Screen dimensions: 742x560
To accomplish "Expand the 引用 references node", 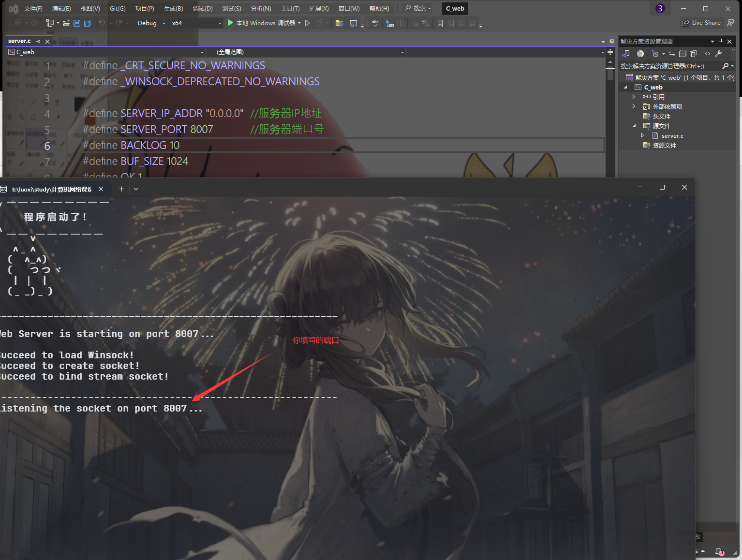I will (x=634, y=97).
